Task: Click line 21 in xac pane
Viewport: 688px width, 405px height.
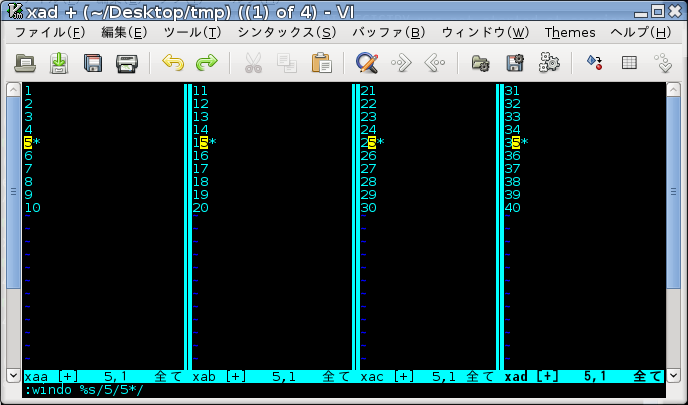Action: [368, 91]
